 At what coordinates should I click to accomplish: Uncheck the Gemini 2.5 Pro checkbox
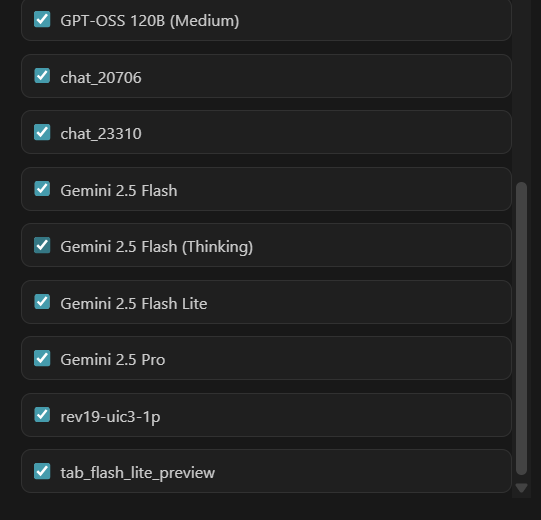pyautogui.click(x=42, y=358)
